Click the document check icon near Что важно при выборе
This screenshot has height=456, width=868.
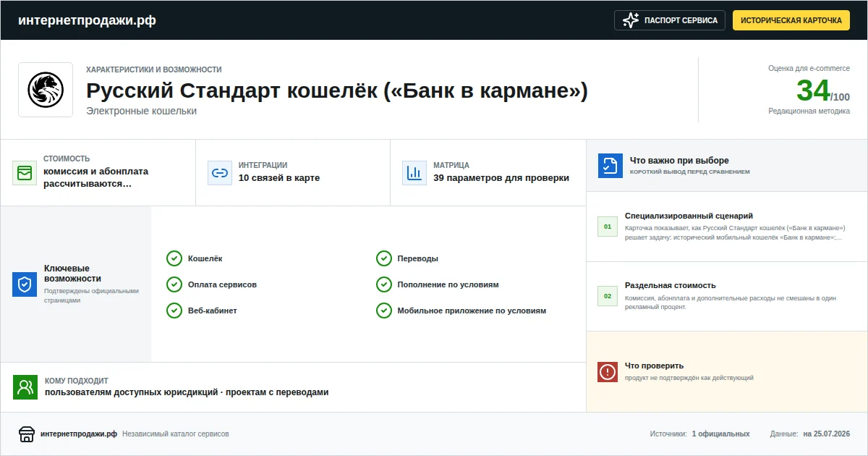click(610, 166)
